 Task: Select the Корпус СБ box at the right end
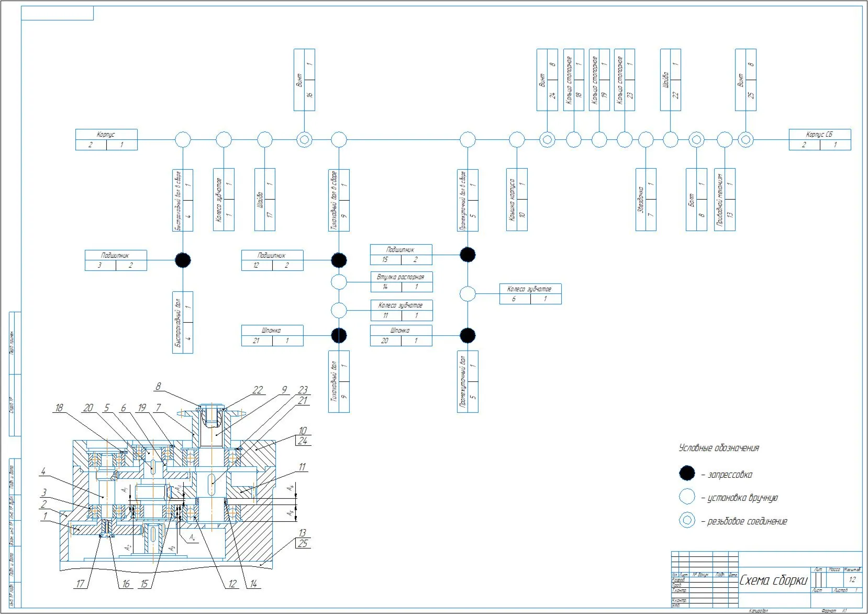pyautogui.click(x=820, y=140)
